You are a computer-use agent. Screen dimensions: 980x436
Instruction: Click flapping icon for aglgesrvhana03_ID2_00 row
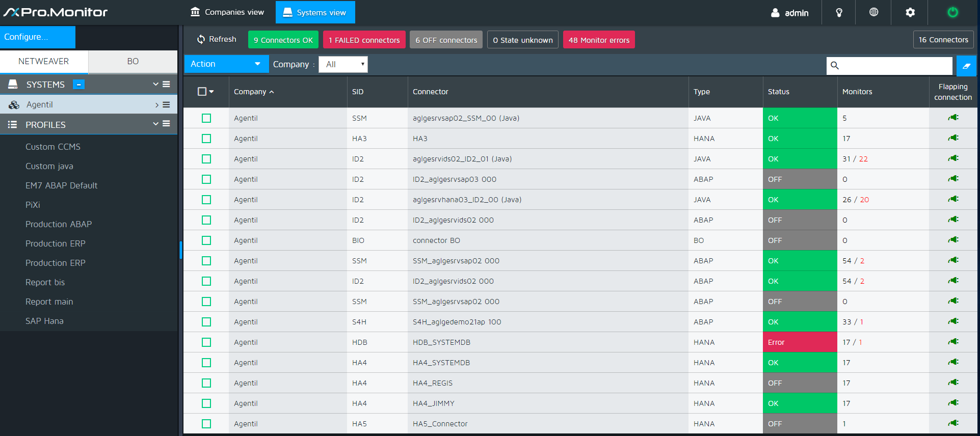(x=953, y=199)
